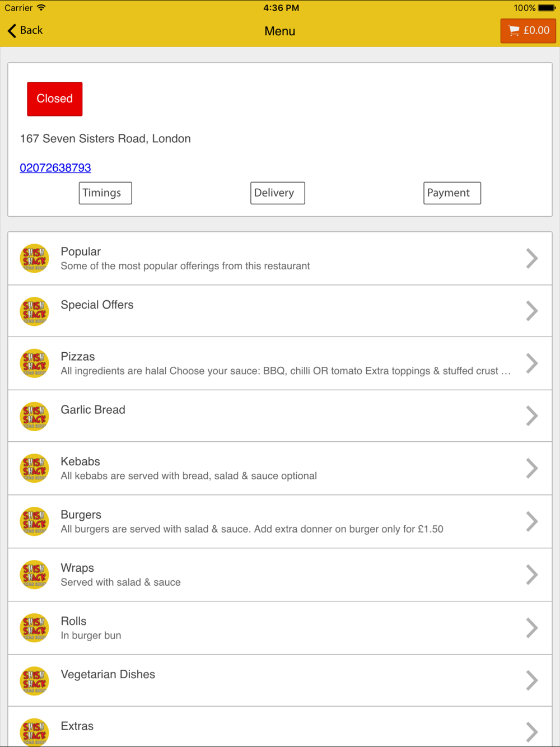The image size is (560, 747).
Task: Tap the logo icon next to Burgers
Action: pyautogui.click(x=34, y=521)
